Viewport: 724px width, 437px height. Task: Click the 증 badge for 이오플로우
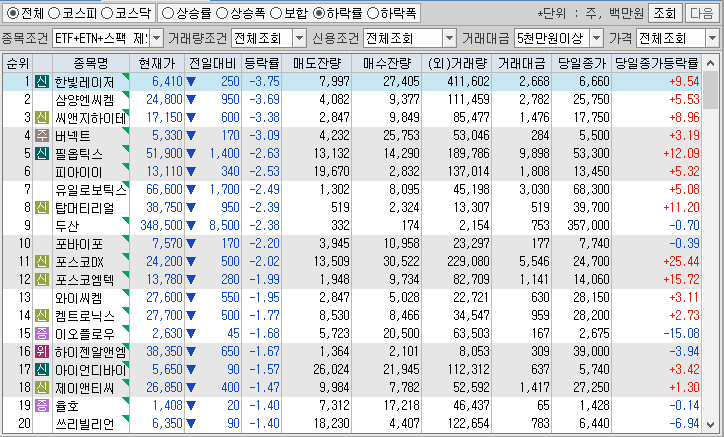[x=42, y=334]
